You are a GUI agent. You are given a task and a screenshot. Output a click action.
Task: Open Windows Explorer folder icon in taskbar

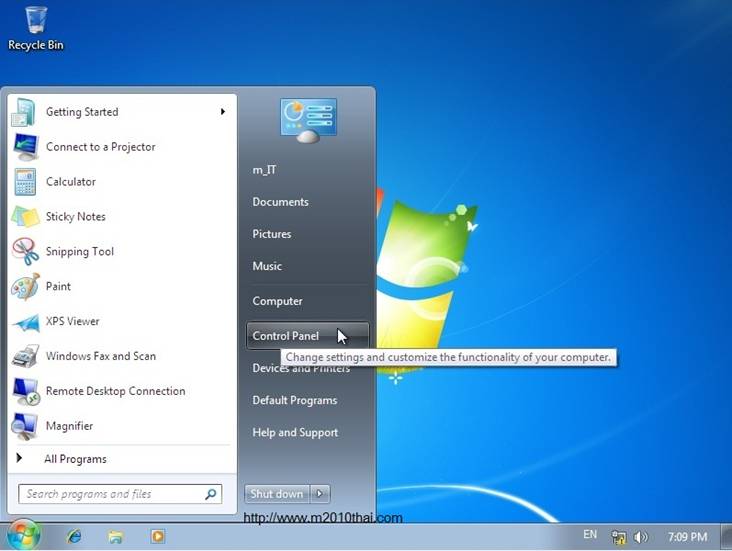[115, 537]
